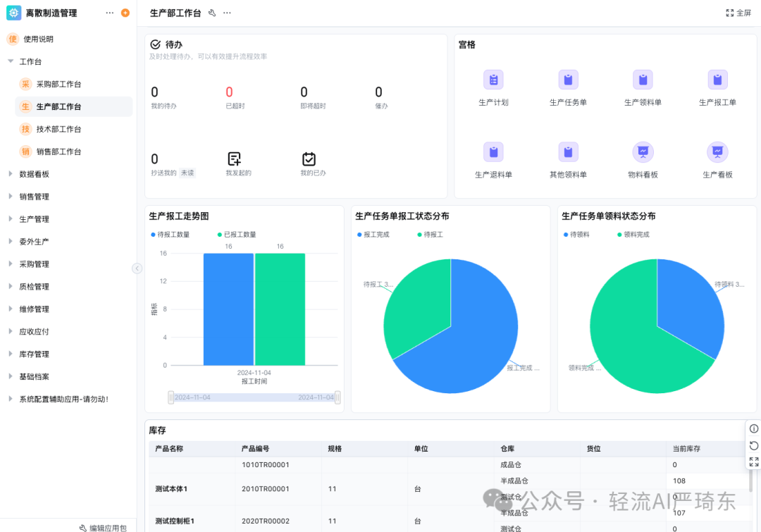The image size is (761, 532).
Task: Open the 生产领料单 icon
Action: pyautogui.click(x=643, y=80)
